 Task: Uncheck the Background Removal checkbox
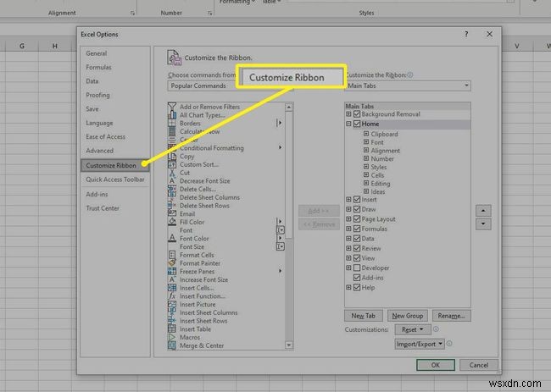click(357, 114)
